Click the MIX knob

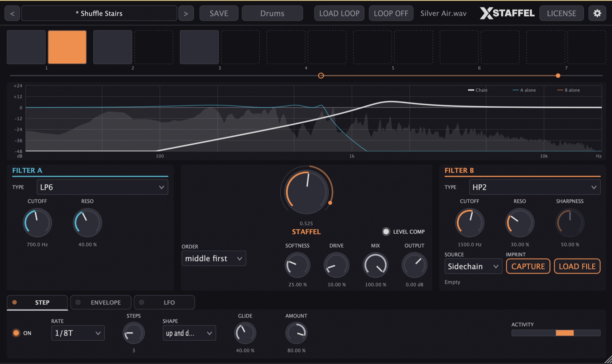[375, 265]
